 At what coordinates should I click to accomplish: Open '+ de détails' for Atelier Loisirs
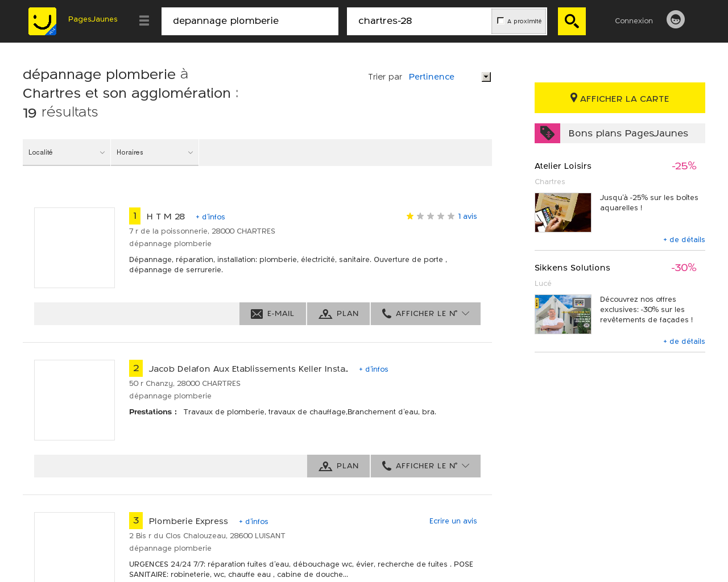coord(684,240)
